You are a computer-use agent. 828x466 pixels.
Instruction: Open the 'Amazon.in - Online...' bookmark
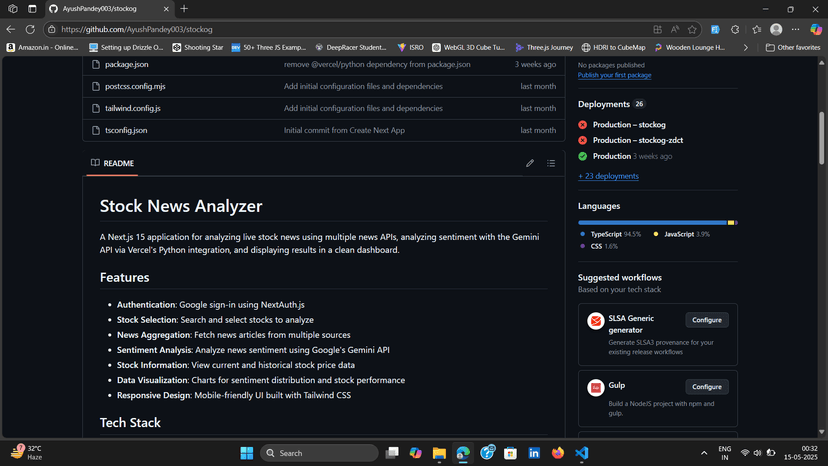(x=42, y=48)
